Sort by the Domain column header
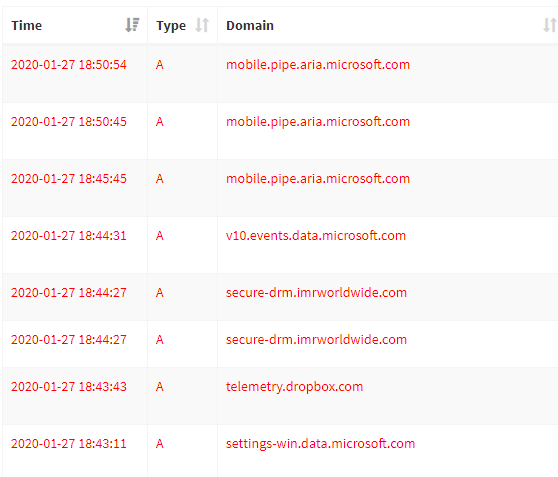Screen dimensions: 558x477 (250, 26)
